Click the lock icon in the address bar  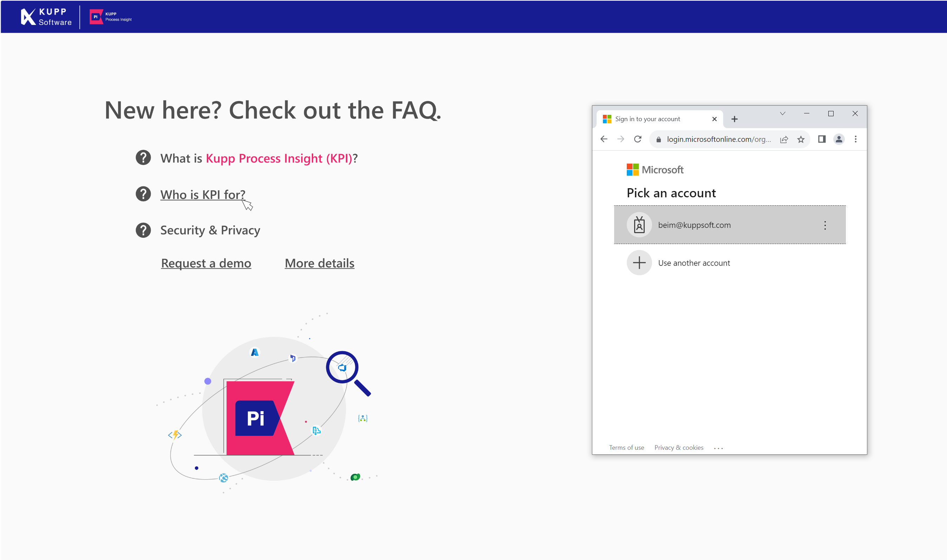[x=659, y=140]
